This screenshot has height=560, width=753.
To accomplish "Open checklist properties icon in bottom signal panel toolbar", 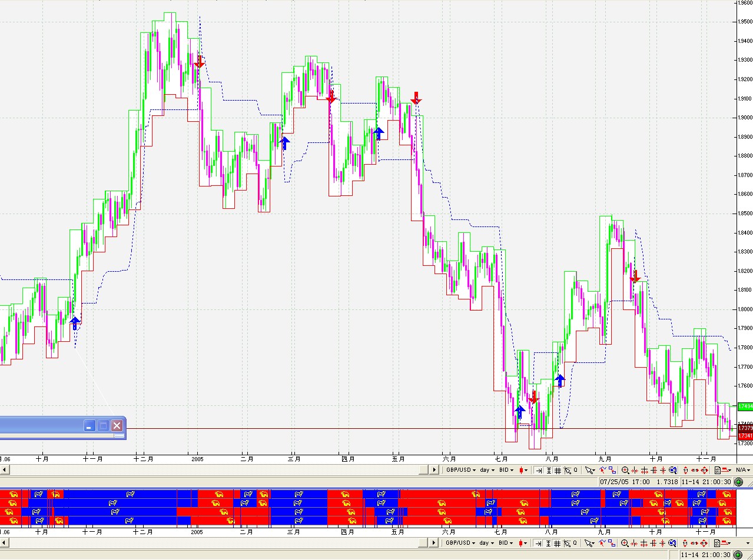I will [x=717, y=543].
